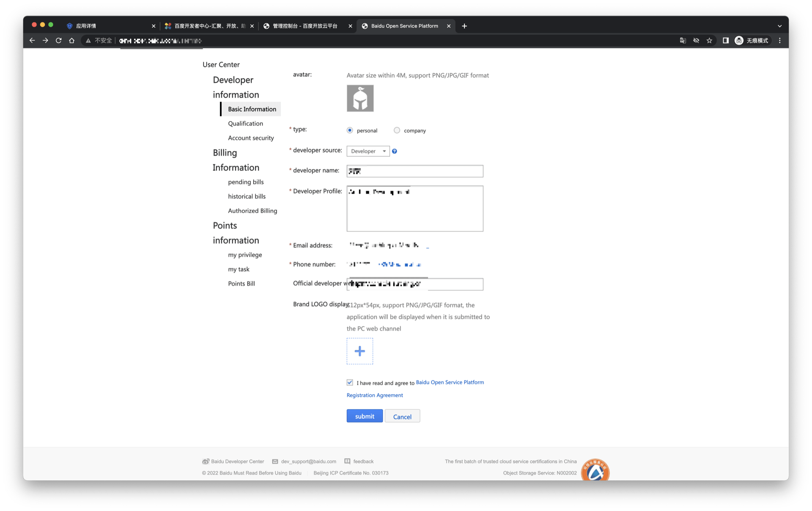This screenshot has height=511, width=812.
Task: Open new tab with plus icon
Action: point(464,26)
